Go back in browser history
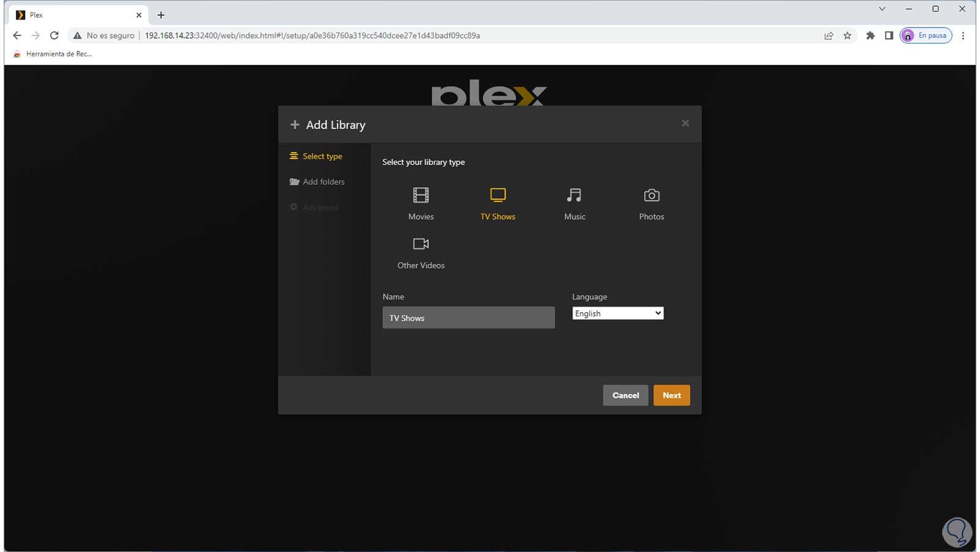This screenshot has width=980, height=552. tap(17, 35)
